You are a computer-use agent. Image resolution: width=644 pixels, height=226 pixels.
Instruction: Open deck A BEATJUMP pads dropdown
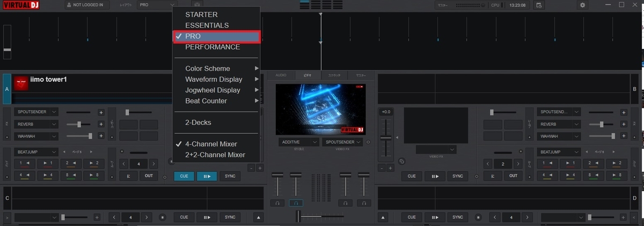point(36,152)
